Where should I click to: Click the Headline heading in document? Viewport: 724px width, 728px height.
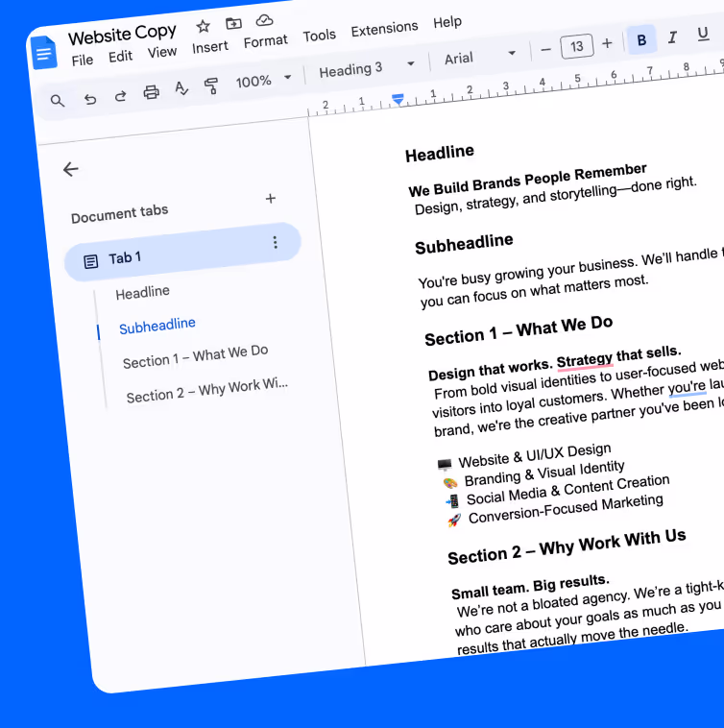pyautogui.click(x=440, y=154)
